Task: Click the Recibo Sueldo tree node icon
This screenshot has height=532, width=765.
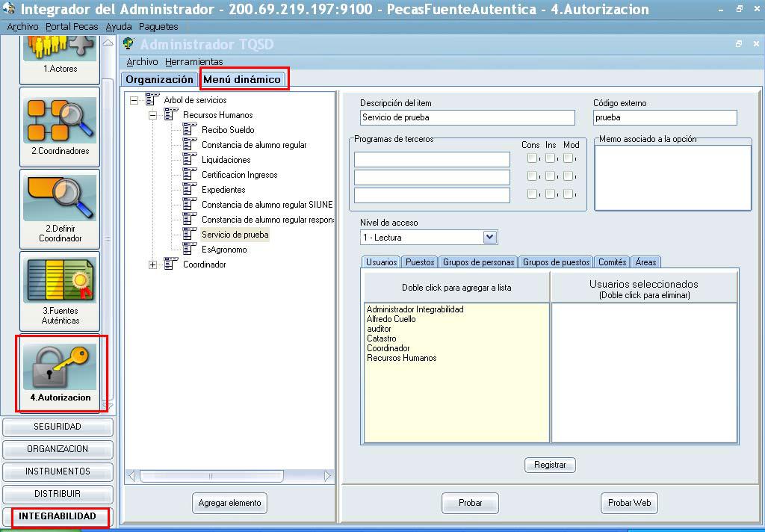Action: 190,130
